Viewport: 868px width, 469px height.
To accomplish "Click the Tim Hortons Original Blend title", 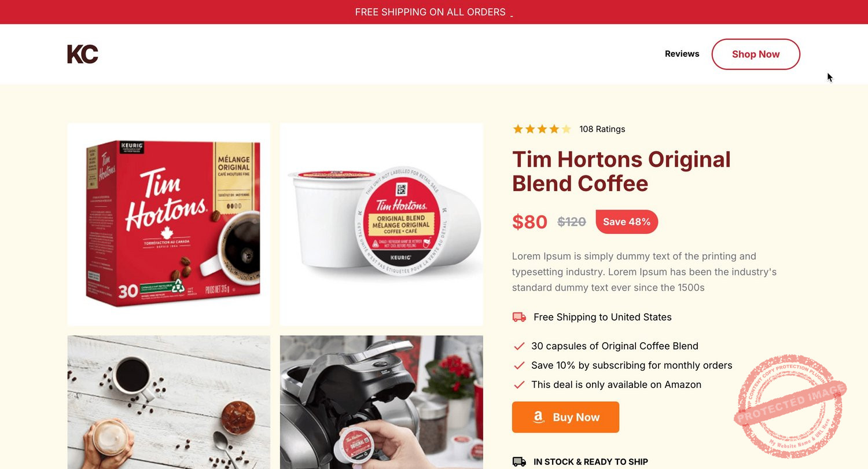I will (x=621, y=171).
